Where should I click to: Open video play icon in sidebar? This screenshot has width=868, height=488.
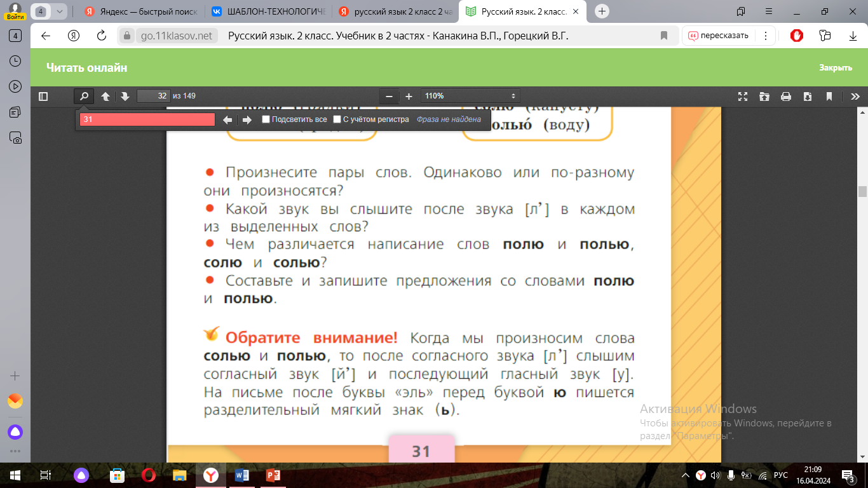16,86
